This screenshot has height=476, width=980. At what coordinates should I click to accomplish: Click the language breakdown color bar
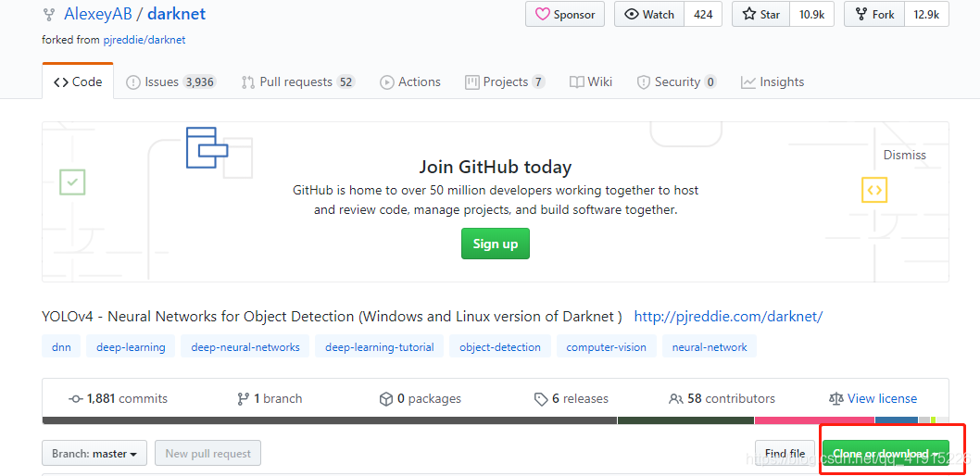click(x=496, y=420)
